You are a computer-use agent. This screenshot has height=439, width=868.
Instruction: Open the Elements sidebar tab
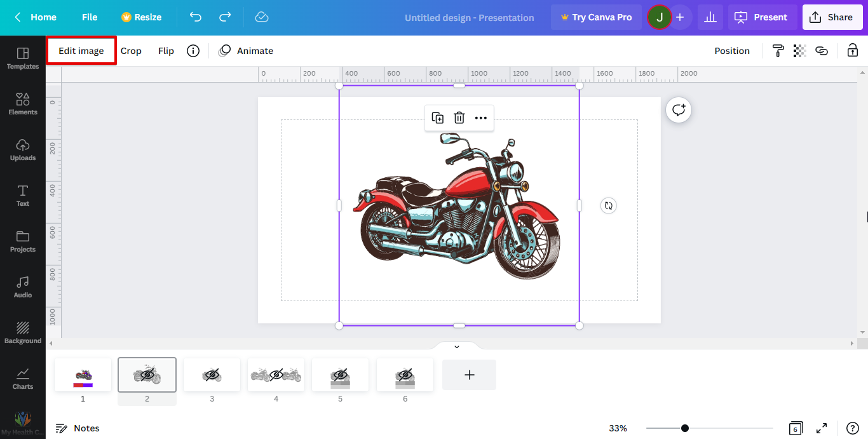[23, 103]
